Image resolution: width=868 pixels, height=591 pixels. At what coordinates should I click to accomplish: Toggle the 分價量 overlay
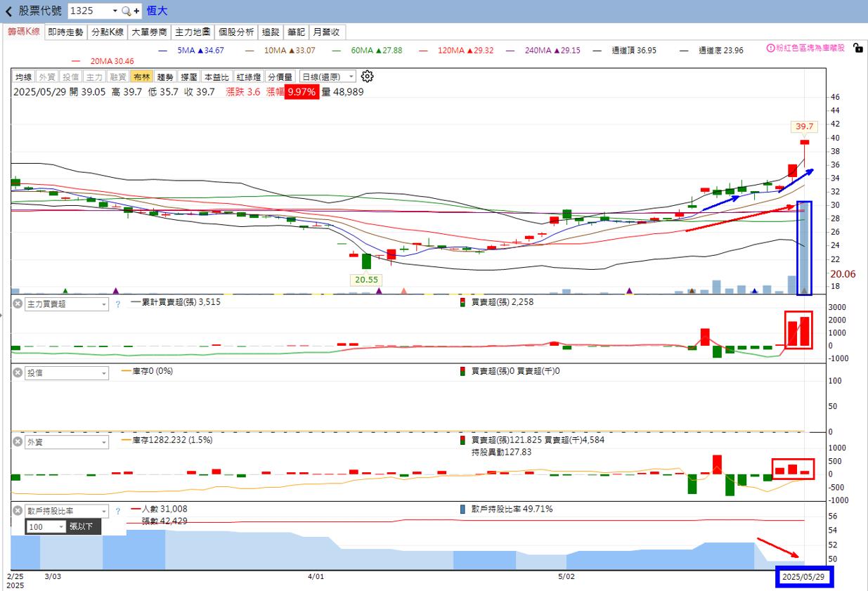[281, 77]
